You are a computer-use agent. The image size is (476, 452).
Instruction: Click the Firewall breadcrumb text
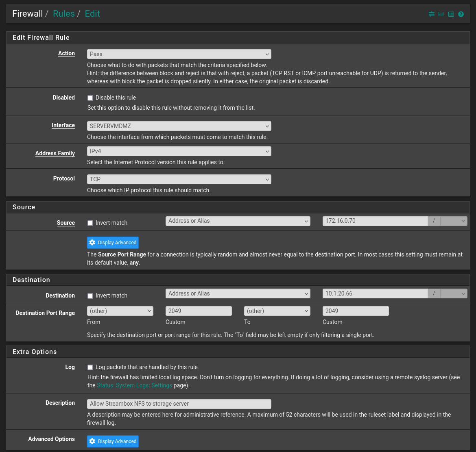(28, 14)
